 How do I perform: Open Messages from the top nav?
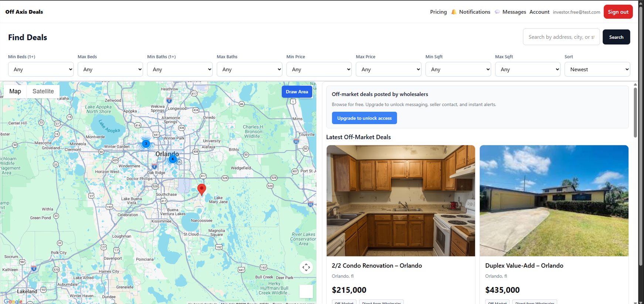(514, 12)
